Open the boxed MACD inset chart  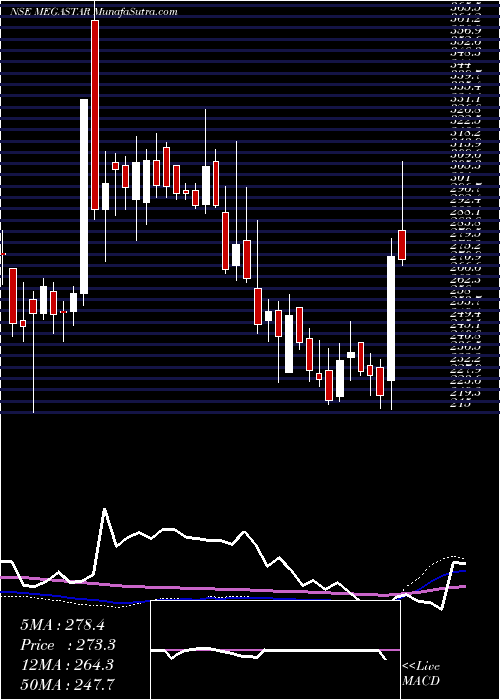point(275,650)
